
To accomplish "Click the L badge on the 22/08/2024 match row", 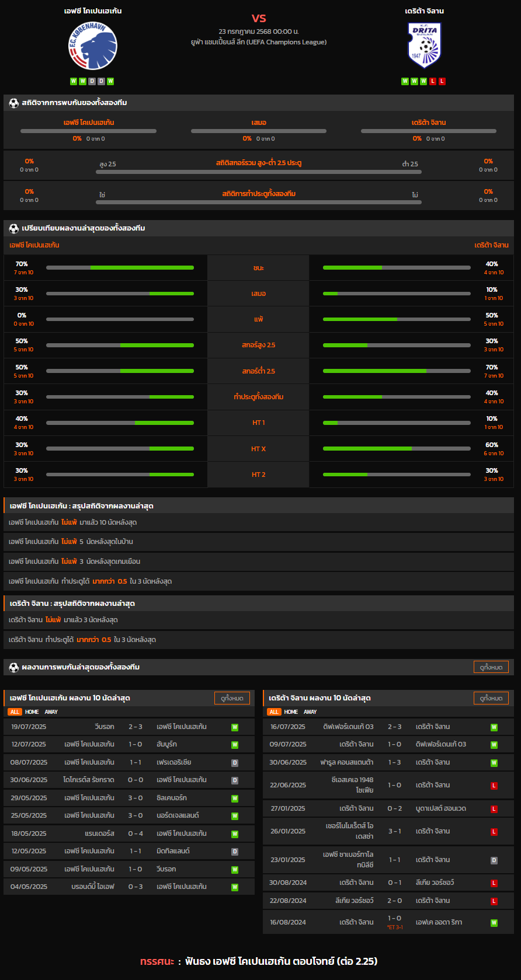I will point(494,901).
